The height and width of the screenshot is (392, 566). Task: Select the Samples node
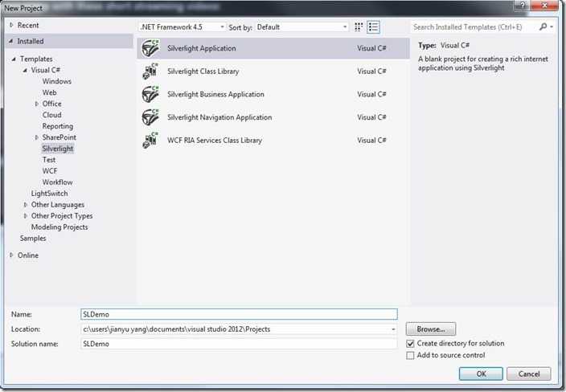coord(33,238)
